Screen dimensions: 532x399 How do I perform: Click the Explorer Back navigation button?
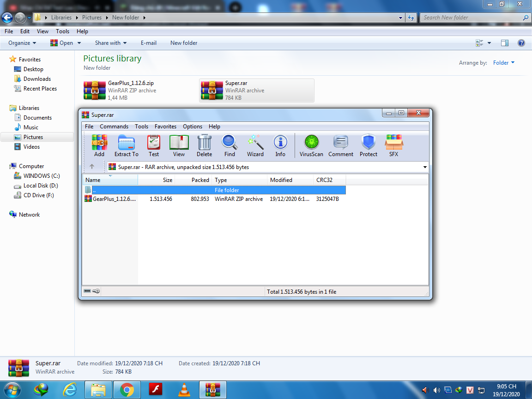point(7,18)
